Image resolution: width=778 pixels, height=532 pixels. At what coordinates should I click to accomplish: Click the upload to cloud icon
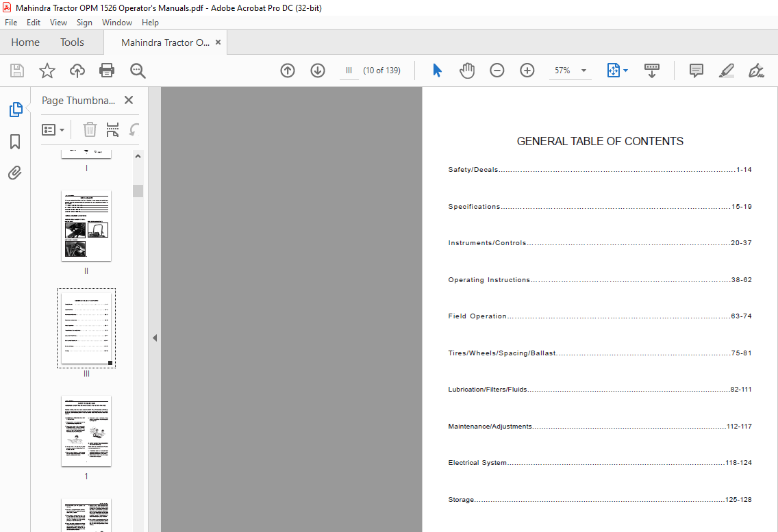pyautogui.click(x=77, y=71)
